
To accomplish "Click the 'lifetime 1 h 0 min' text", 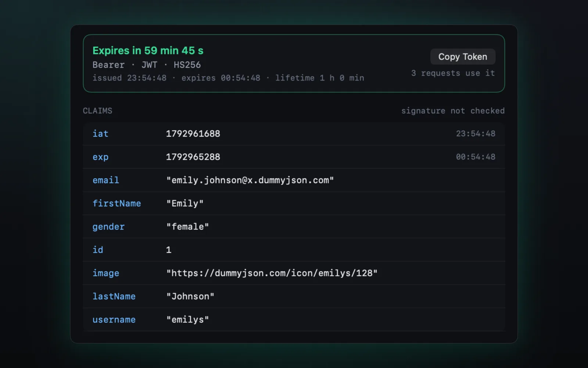I will 320,78.
